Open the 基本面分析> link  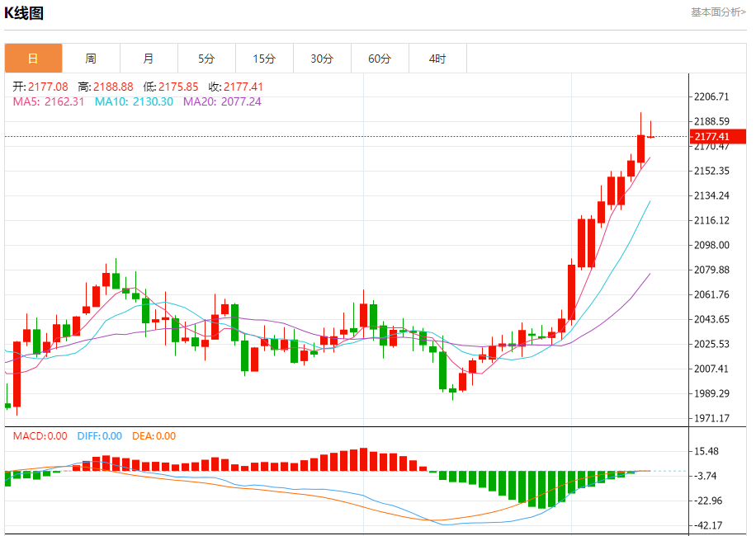tap(718, 12)
